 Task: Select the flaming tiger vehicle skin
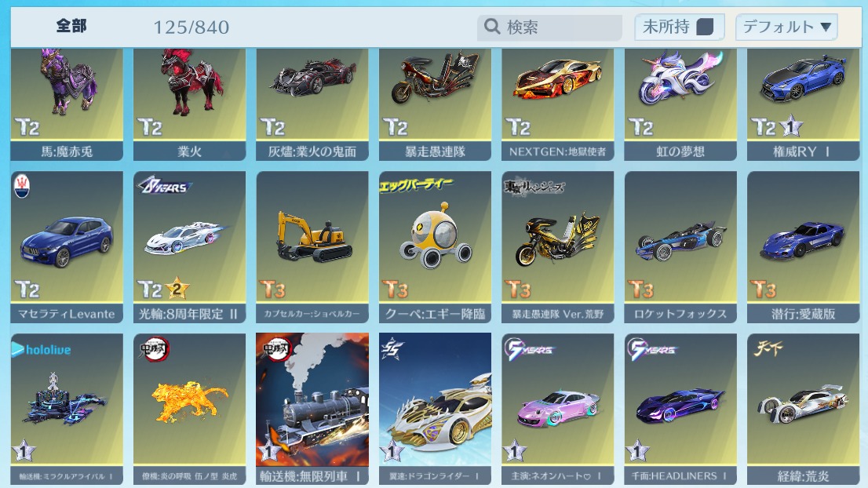pos(189,409)
